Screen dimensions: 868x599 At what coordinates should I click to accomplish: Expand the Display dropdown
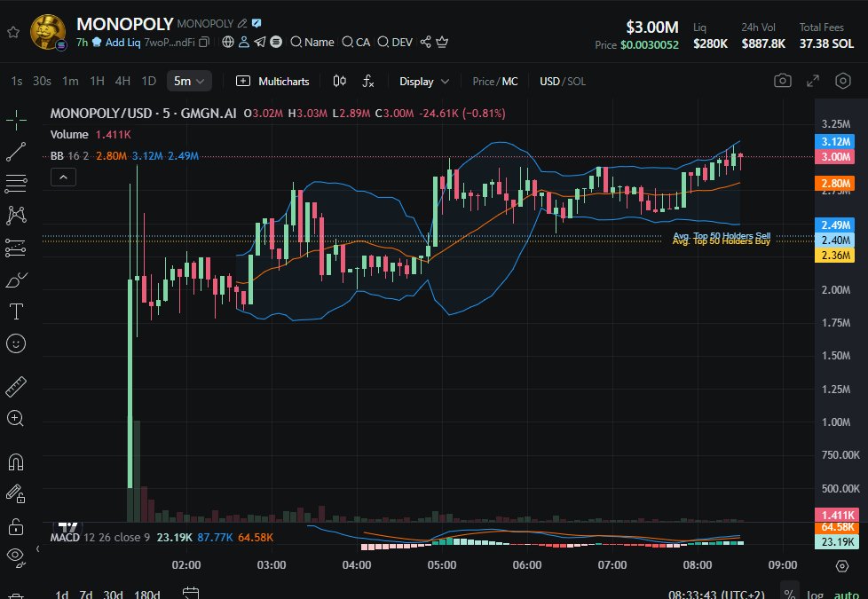click(x=424, y=82)
